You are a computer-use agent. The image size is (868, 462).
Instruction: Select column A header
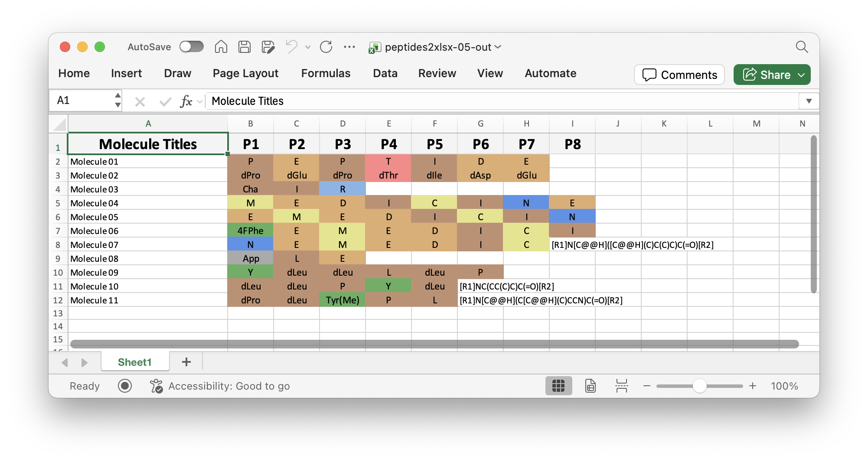pos(148,124)
